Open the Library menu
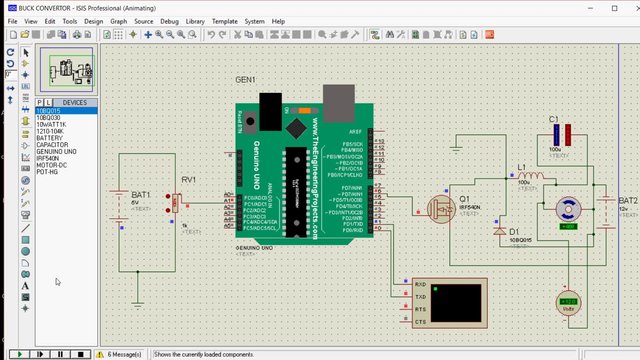The height and width of the screenshot is (360, 640). 195,21
